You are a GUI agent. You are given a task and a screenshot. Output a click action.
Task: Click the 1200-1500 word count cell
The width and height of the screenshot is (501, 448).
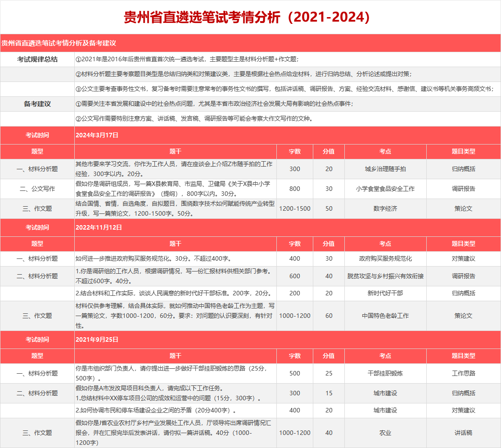[x=295, y=208]
